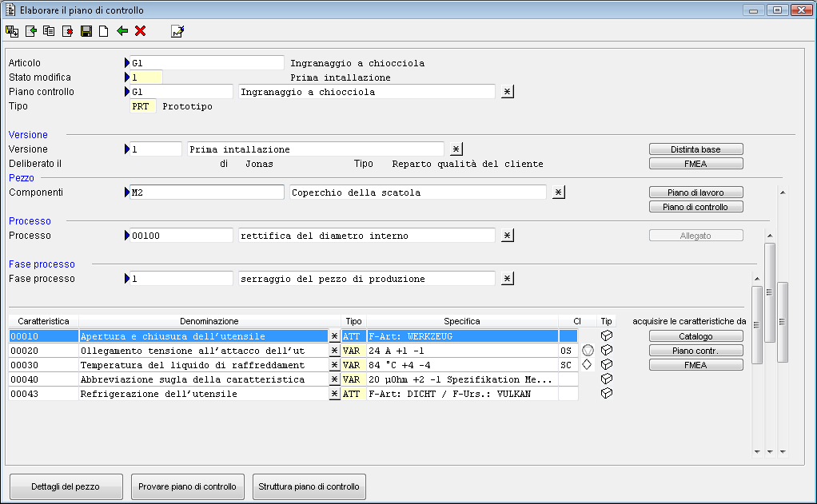817x504 pixels.
Task: Click the cube type icon in row 00040
Action: pyautogui.click(x=607, y=379)
